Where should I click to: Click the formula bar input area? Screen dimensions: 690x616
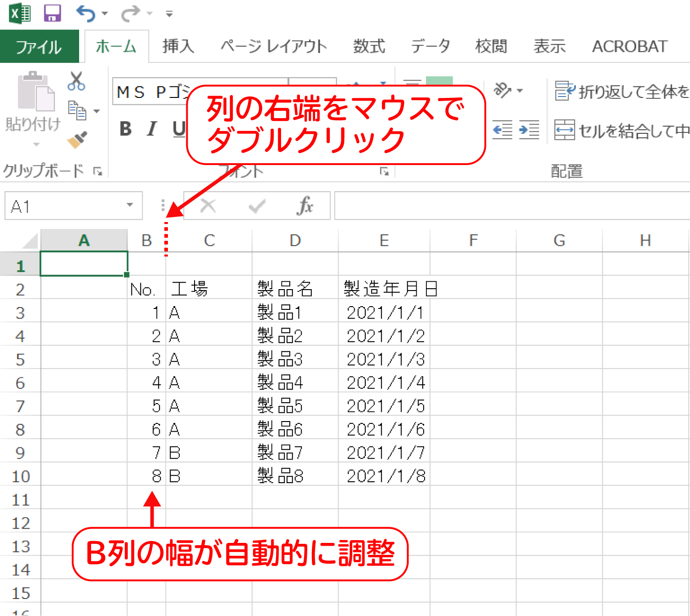[512, 206]
